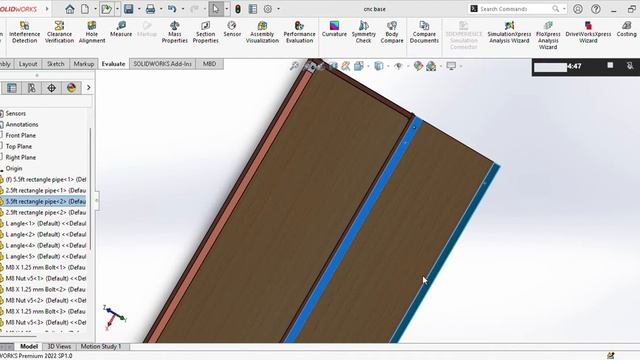Open the Options gear
640x360 pixels.
pos(268,9)
